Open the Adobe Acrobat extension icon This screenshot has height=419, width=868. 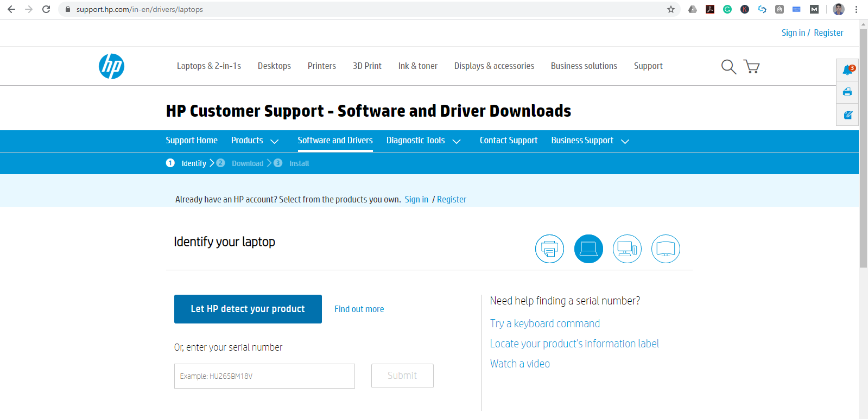pos(710,9)
